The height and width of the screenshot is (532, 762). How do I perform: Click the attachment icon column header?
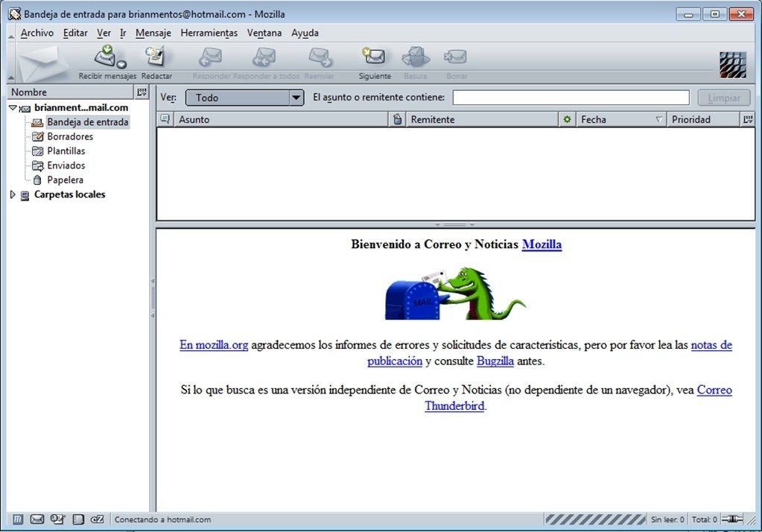point(398,119)
